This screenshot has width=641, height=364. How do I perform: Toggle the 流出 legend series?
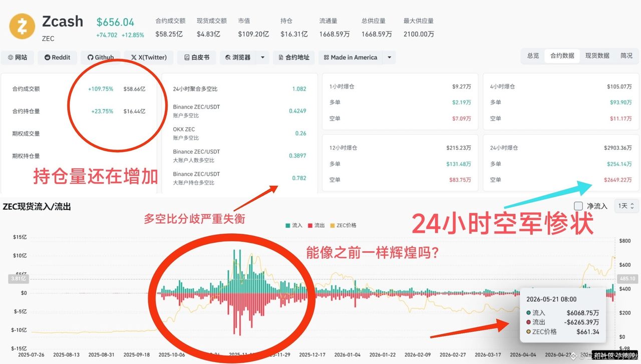click(316, 225)
